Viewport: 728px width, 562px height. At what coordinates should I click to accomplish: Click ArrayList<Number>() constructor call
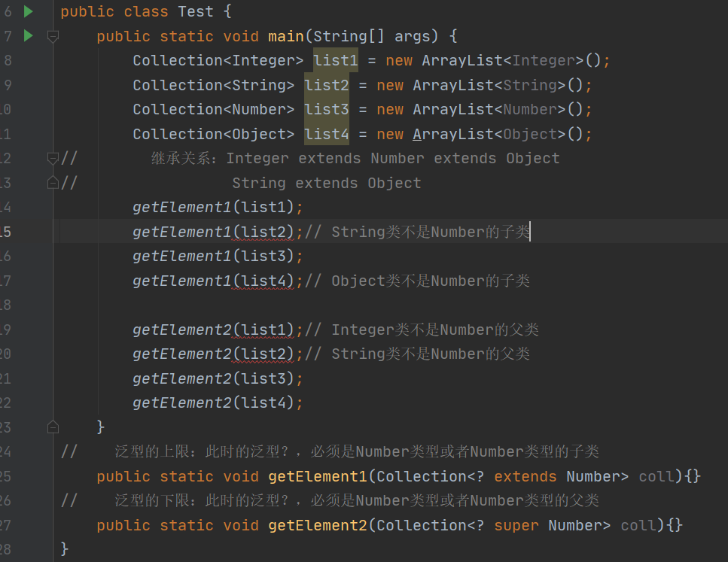click(498, 110)
